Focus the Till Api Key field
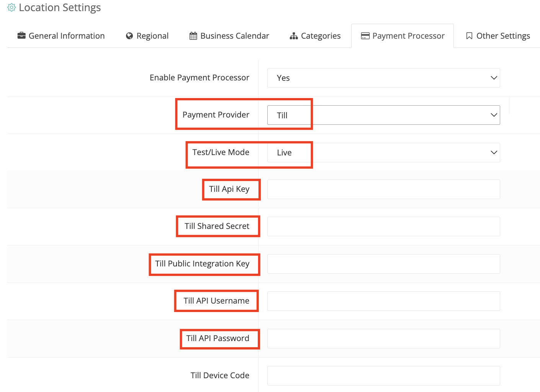 click(383, 189)
